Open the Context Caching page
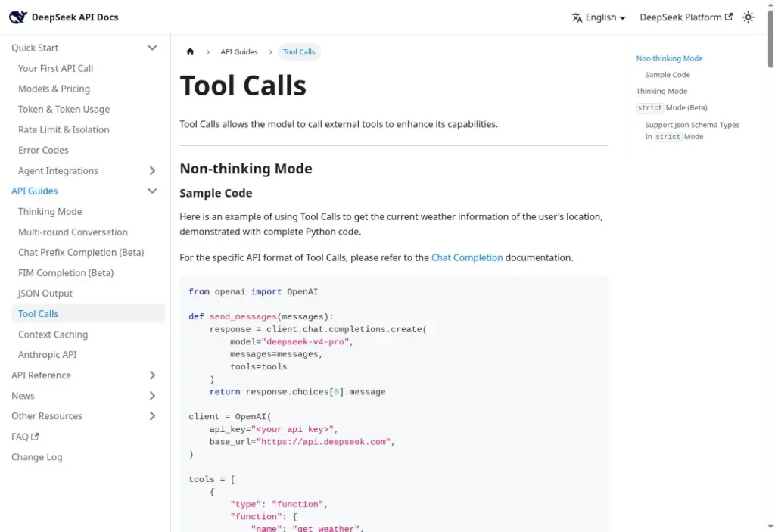The image size is (775, 532). coord(53,334)
